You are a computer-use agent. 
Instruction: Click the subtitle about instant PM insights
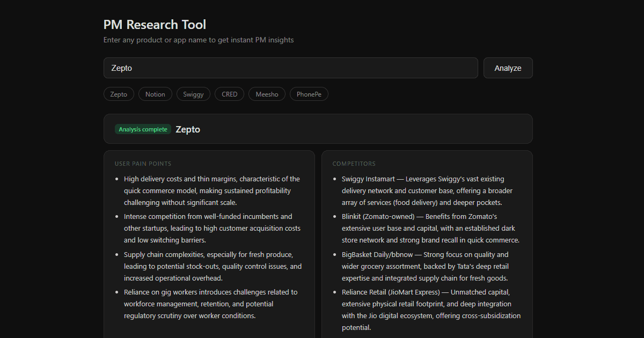tap(199, 40)
